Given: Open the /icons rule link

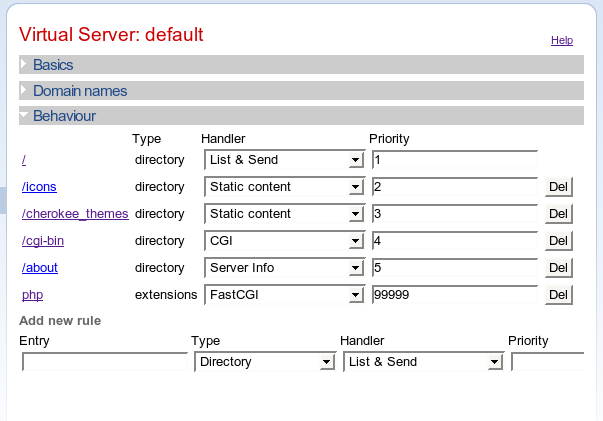Looking at the screenshot, I should click(39, 186).
